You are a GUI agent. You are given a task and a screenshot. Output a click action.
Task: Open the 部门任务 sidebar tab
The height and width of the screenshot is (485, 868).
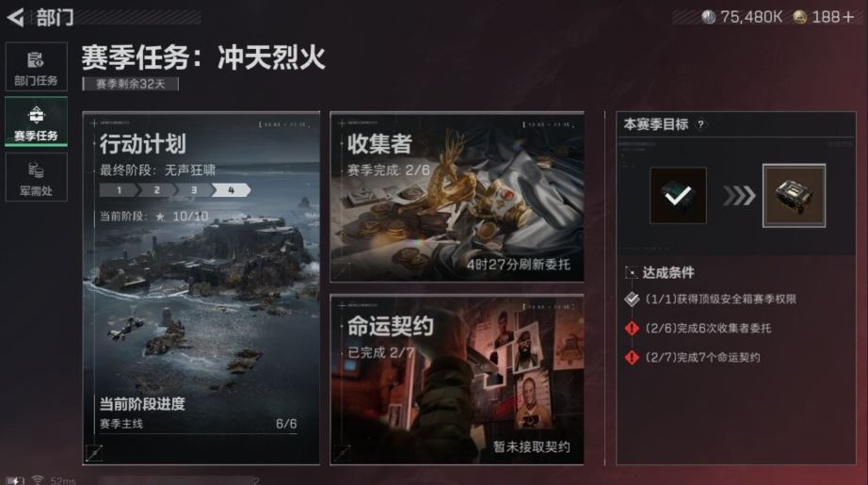[36, 67]
